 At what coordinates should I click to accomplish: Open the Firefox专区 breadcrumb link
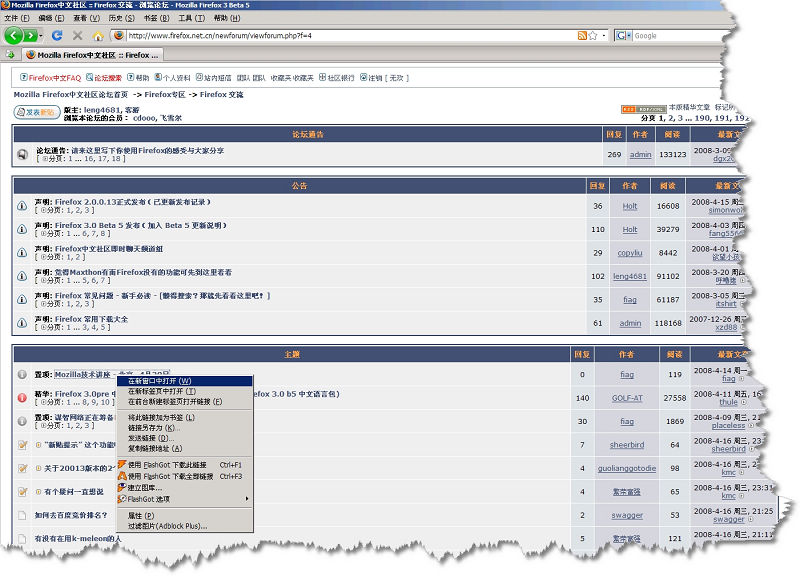coord(165,94)
